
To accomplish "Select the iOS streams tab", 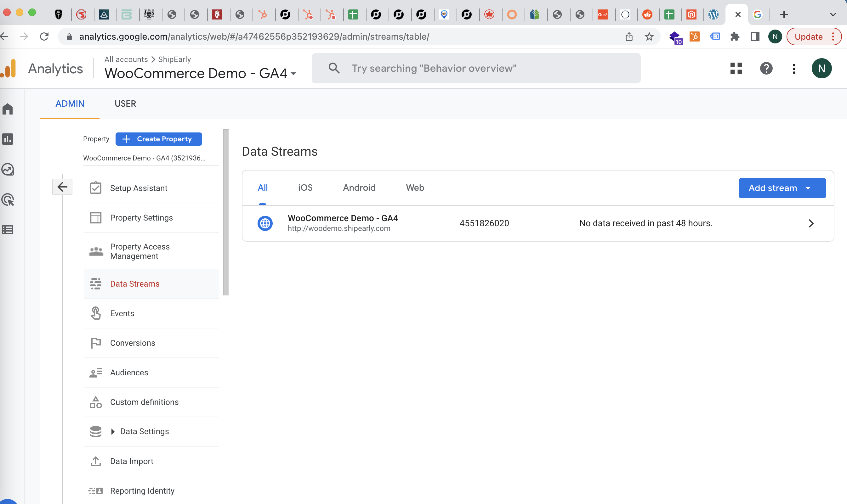I will [x=305, y=188].
